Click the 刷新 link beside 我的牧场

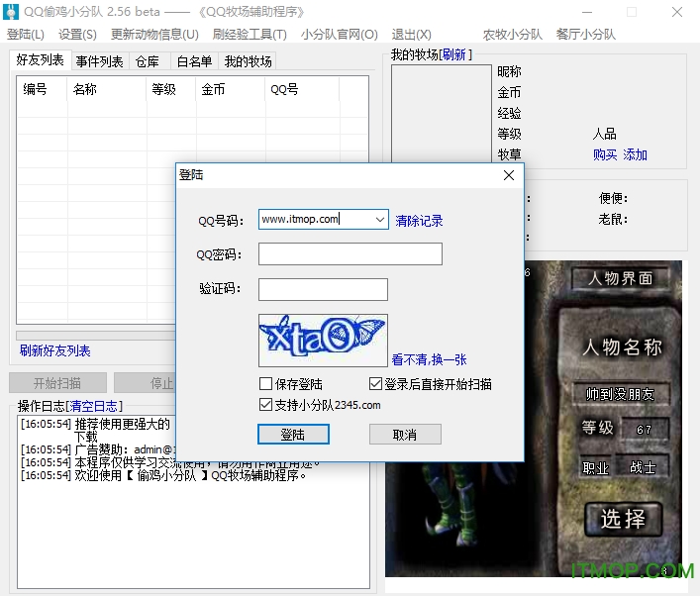(454, 54)
